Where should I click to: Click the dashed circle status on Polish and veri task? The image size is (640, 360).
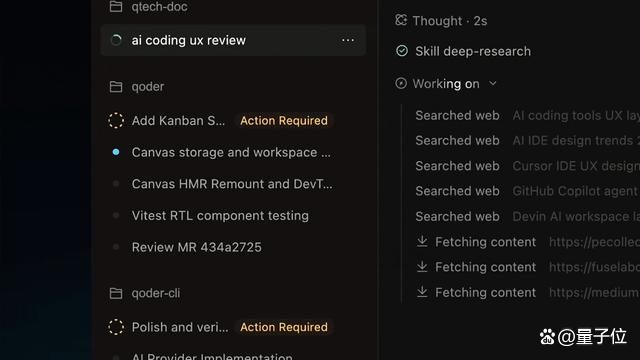[x=116, y=327]
